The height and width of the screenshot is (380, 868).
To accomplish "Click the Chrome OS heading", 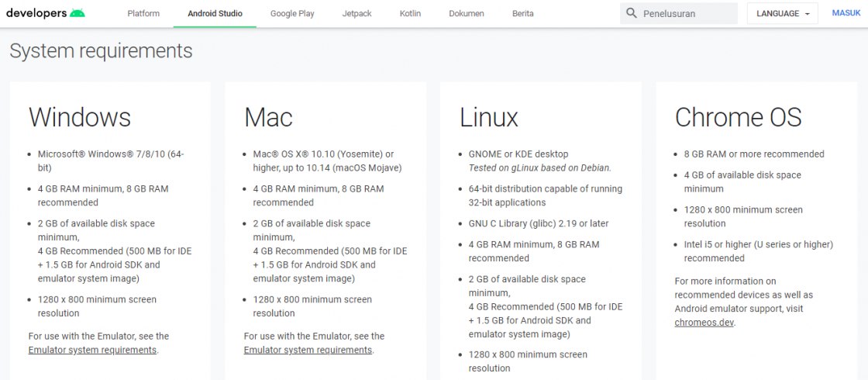I will coord(738,117).
